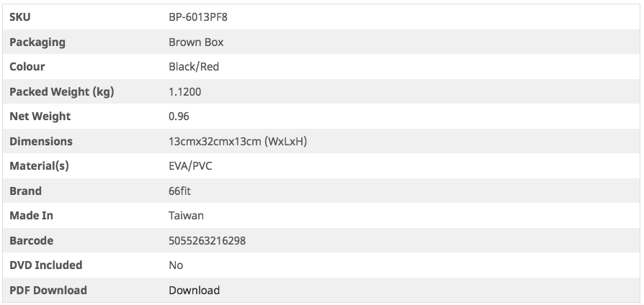644x305 pixels.
Task: Click the Dimensions row label
Action: pos(41,142)
